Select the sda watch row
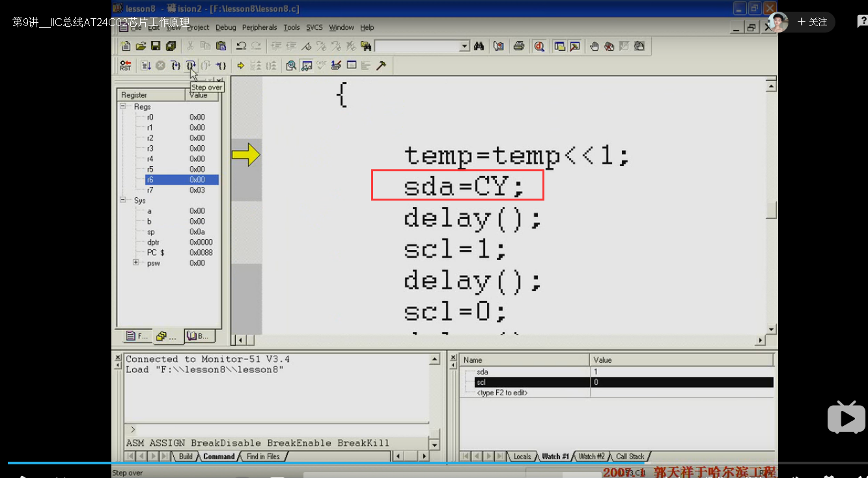The image size is (868, 478). click(x=617, y=371)
